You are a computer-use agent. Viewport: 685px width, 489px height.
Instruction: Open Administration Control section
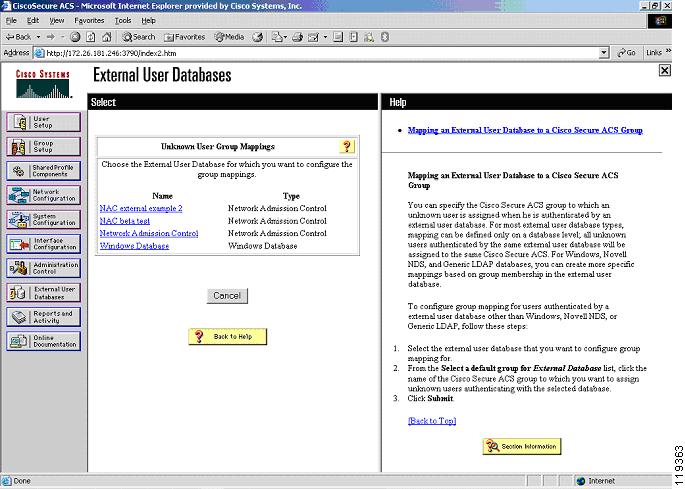pyautogui.click(x=43, y=268)
